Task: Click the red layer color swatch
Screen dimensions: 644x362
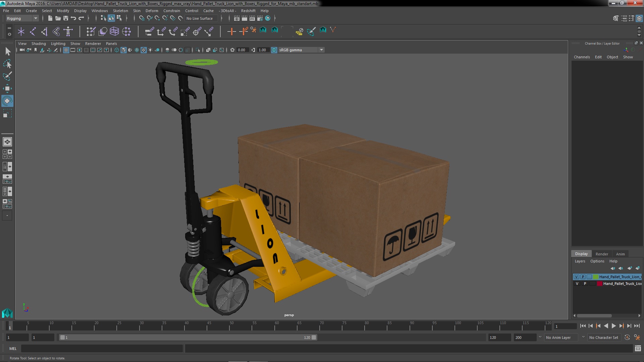Action: click(x=599, y=284)
